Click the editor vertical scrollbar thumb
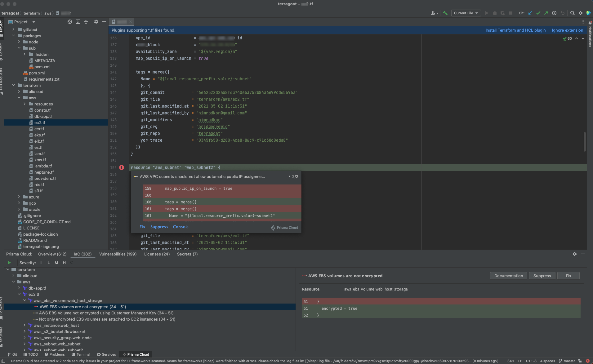The height and width of the screenshot is (364, 593). pyautogui.click(x=585, y=142)
